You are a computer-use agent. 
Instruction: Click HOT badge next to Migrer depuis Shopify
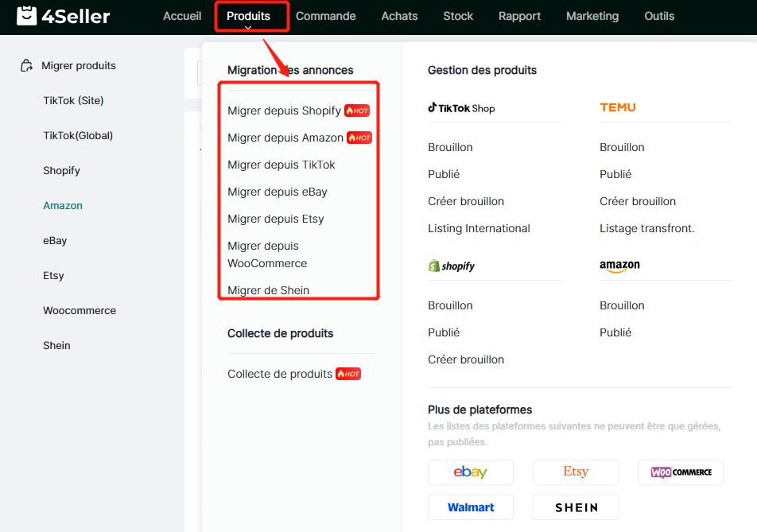coord(357,111)
